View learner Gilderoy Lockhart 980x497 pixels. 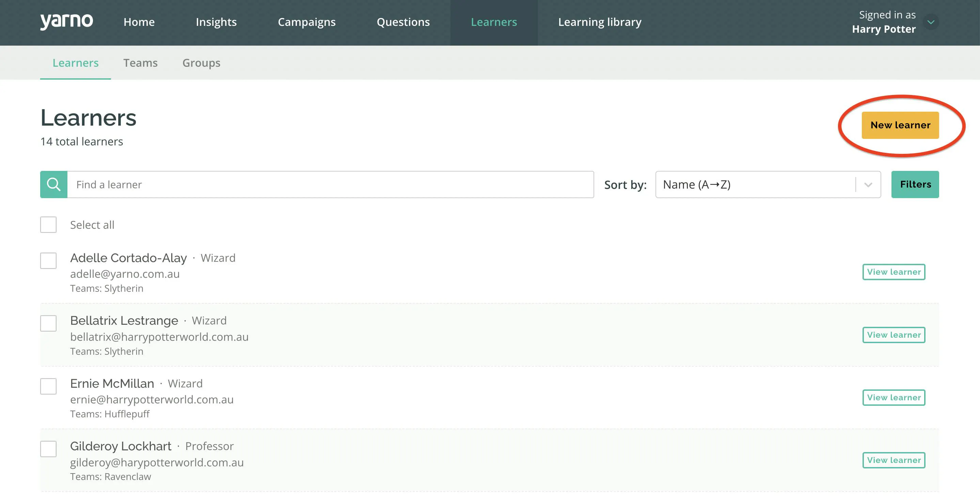[x=894, y=460]
